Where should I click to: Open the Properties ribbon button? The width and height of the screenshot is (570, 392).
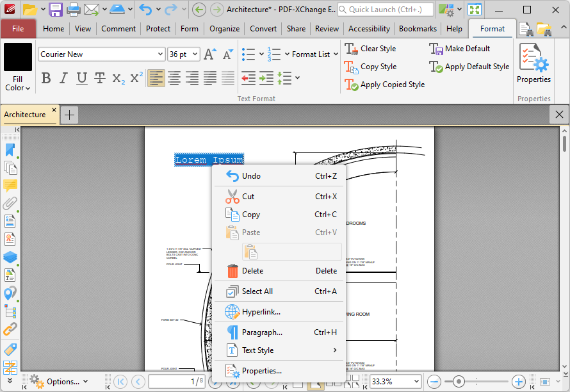click(533, 63)
